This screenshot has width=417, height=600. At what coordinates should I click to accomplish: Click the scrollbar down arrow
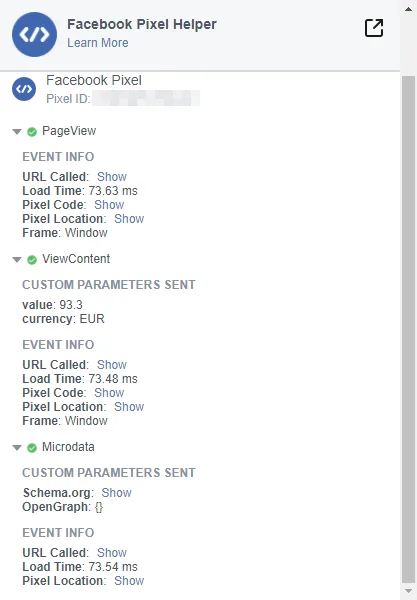[x=408, y=591]
